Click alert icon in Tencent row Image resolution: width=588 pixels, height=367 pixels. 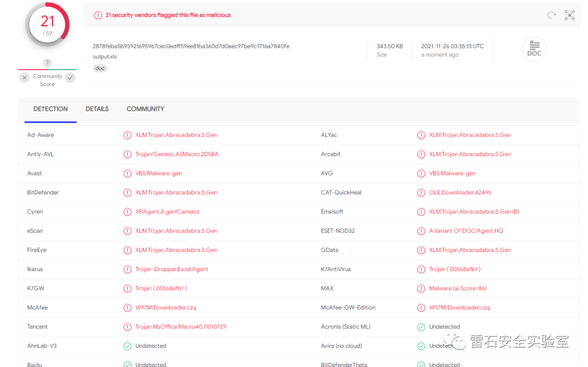pyautogui.click(x=127, y=327)
